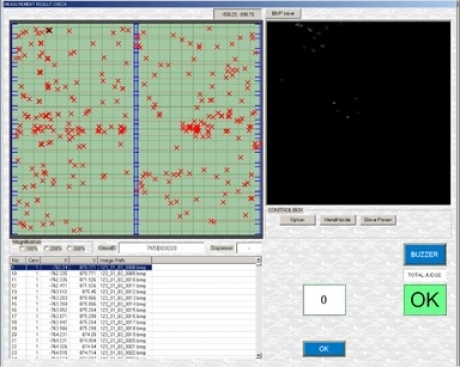Click the results list scroll up arrow
460x367 pixels.
[x=259, y=259]
